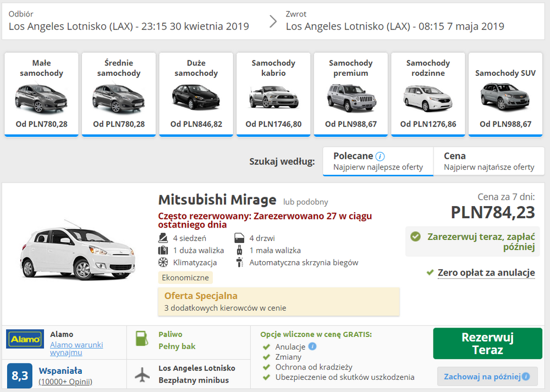
Task: Click the automatic gearbox icon
Action: pyautogui.click(x=239, y=262)
